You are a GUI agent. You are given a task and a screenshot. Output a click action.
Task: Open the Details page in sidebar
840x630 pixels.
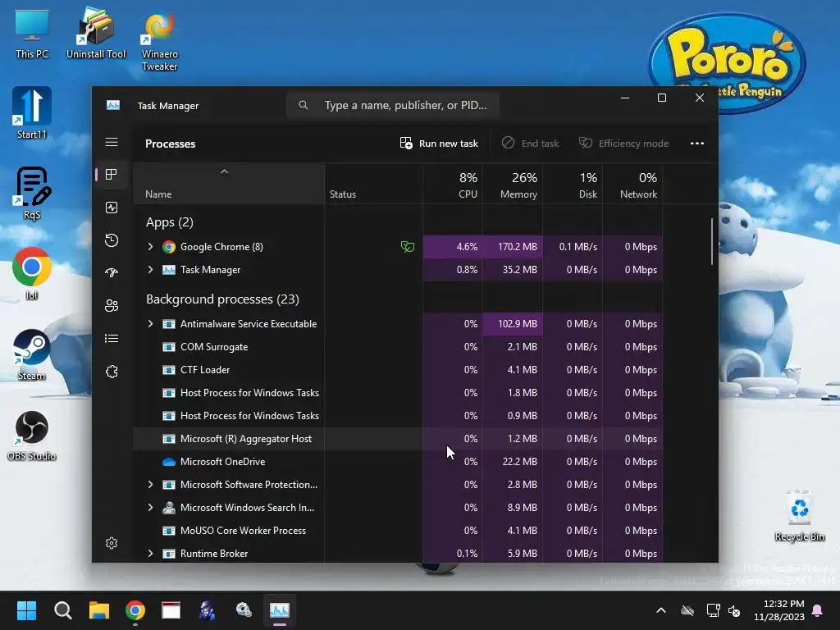pos(112,339)
